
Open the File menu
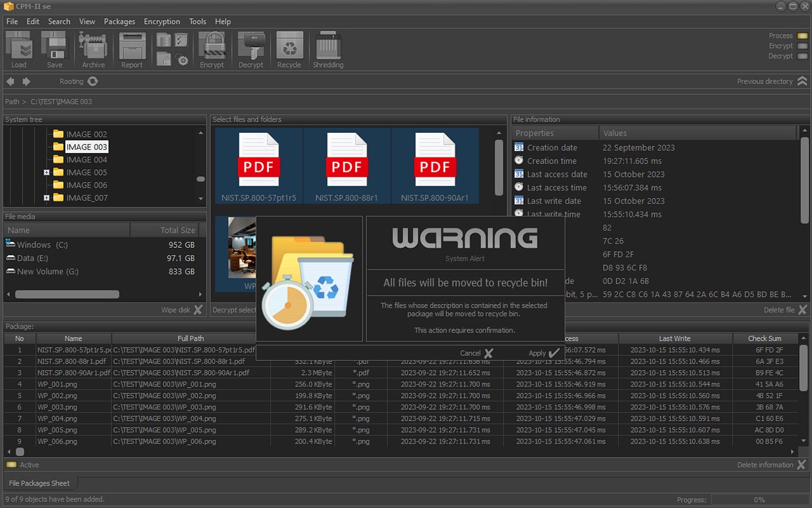click(12, 21)
